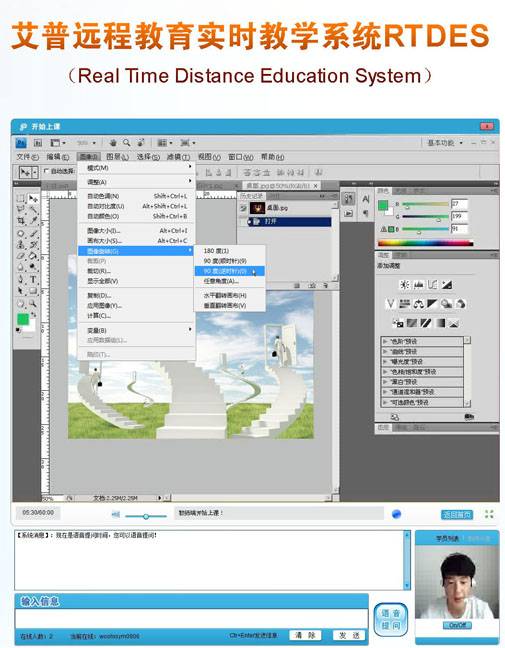Select the Rectangular Marquee tool
Screen dimensions: 505x648
20,198
